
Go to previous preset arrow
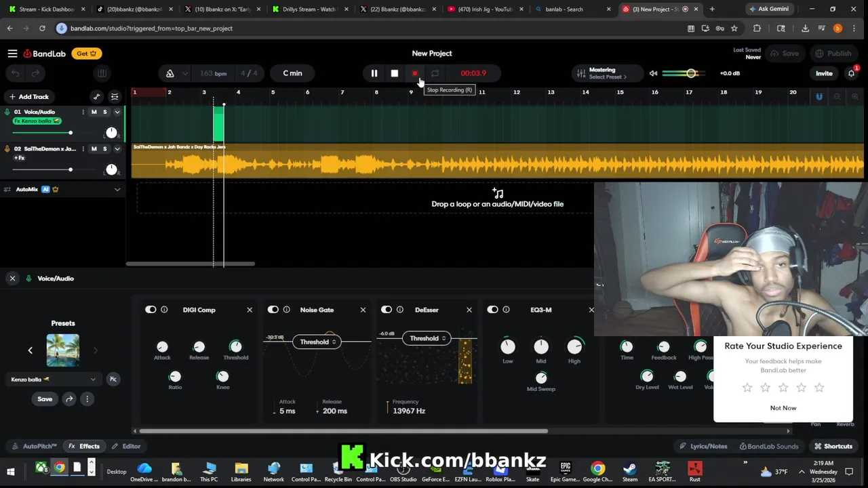pos(30,350)
